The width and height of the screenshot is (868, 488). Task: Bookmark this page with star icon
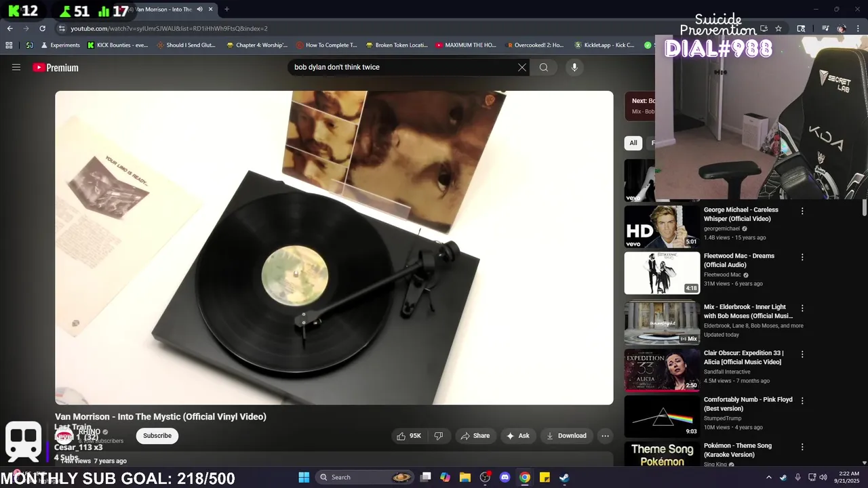(x=778, y=28)
